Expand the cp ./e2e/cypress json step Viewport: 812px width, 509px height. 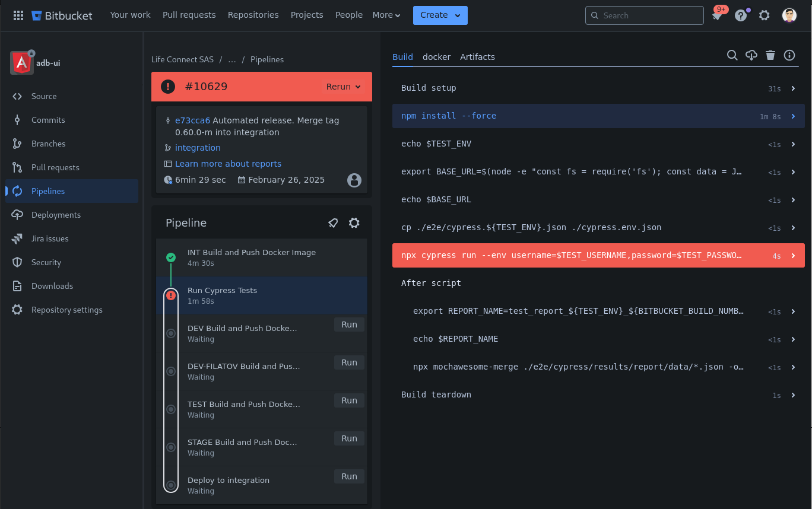[x=598, y=227]
